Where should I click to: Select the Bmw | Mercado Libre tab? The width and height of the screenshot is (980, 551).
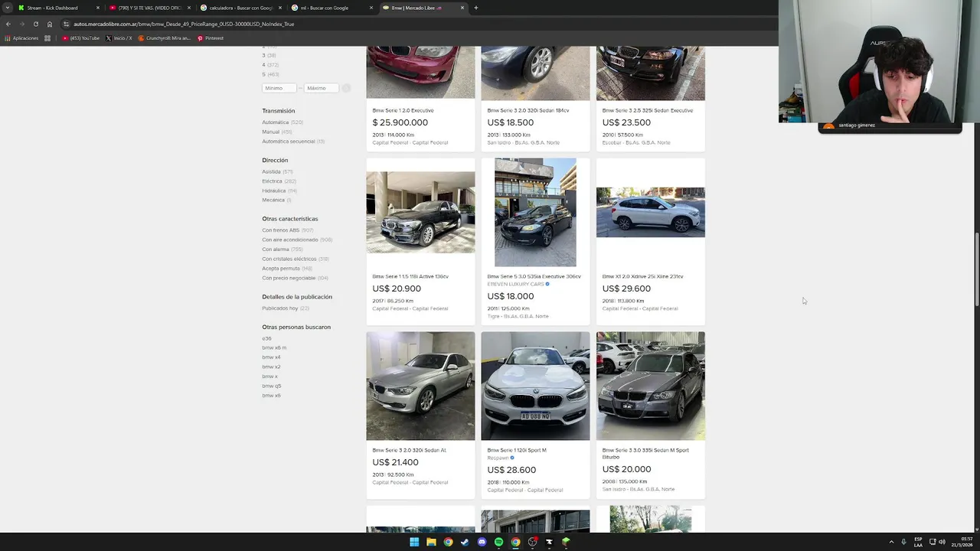[x=423, y=8]
